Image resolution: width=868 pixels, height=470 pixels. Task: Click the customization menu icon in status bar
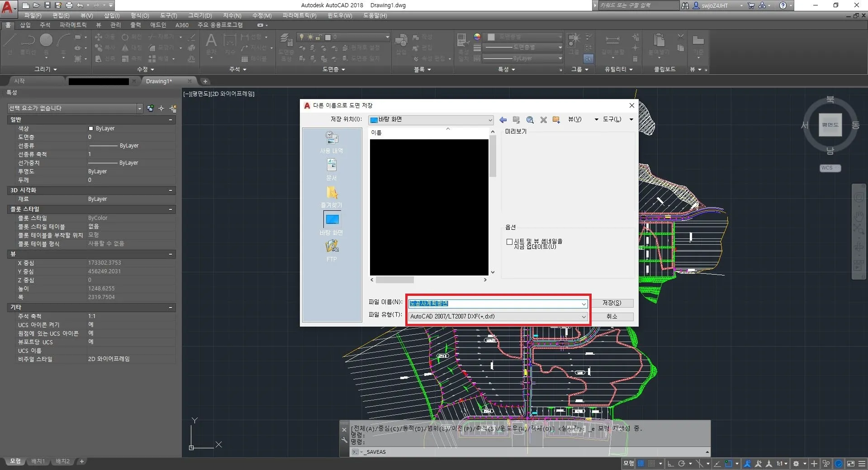coord(862,464)
